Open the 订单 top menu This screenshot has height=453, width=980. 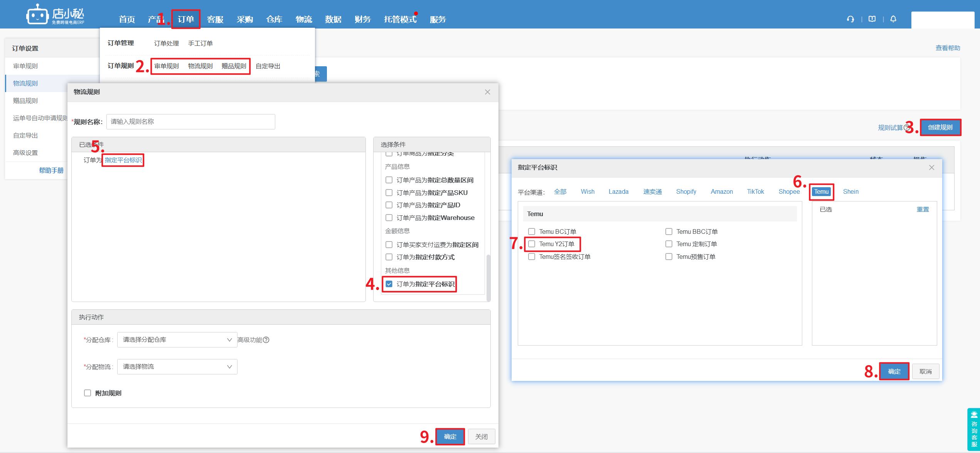pyautogui.click(x=186, y=19)
